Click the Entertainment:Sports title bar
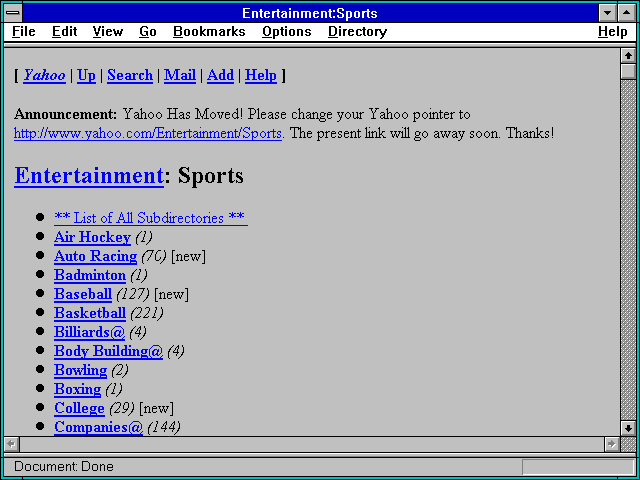 click(310, 13)
